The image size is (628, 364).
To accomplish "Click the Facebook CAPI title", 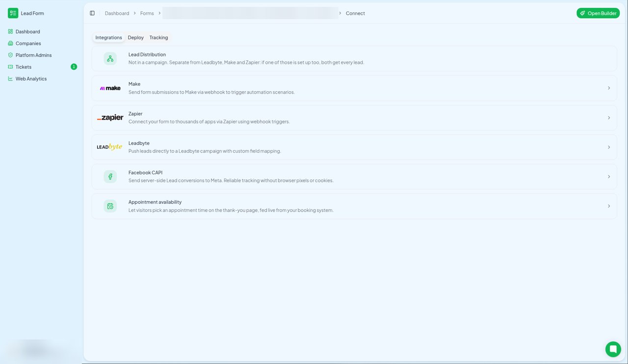I will pyautogui.click(x=145, y=173).
